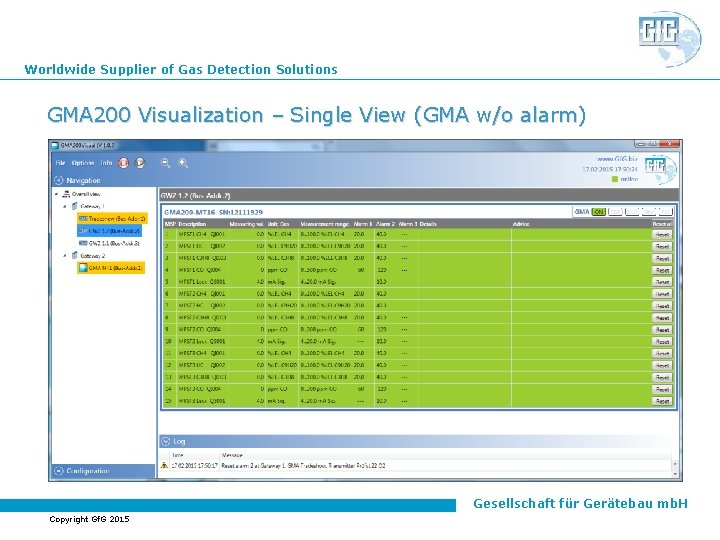Click the Tradeshow device icon

pyautogui.click(x=83, y=219)
